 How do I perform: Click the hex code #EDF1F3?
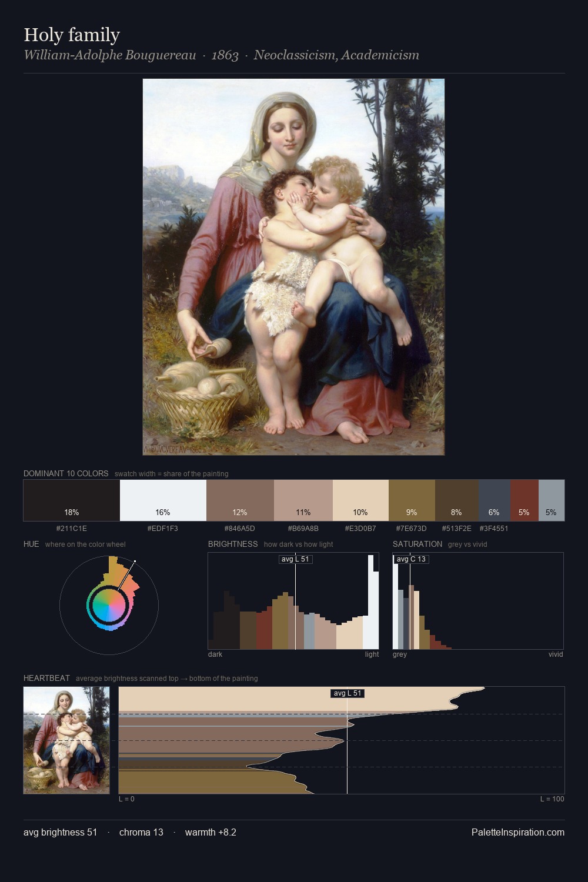pyautogui.click(x=163, y=529)
